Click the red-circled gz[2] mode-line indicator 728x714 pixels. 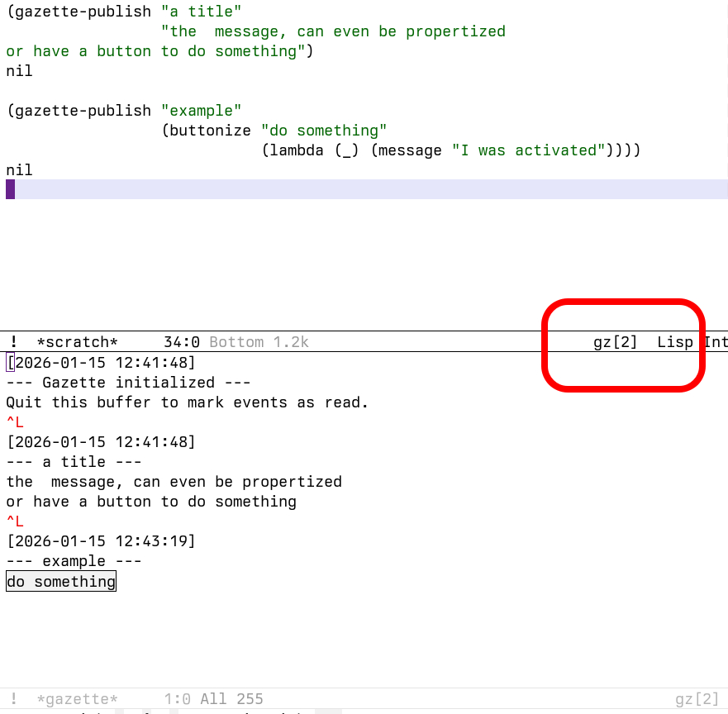tap(615, 341)
